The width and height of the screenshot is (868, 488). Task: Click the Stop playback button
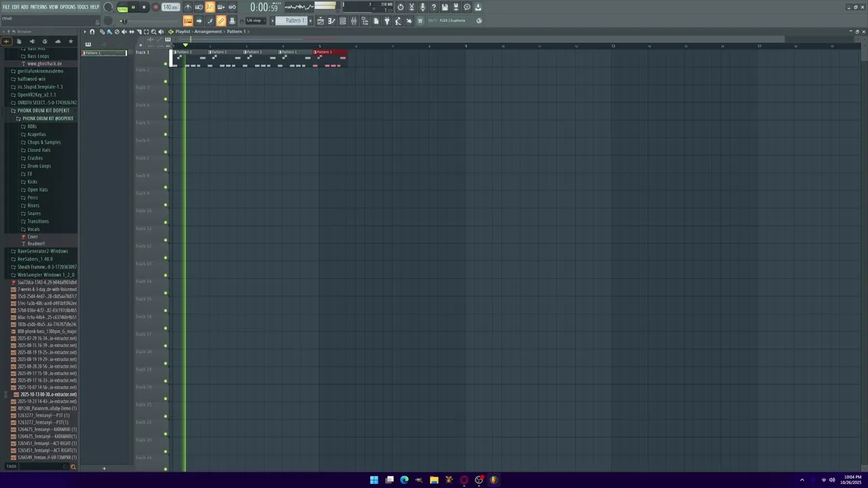(x=144, y=7)
